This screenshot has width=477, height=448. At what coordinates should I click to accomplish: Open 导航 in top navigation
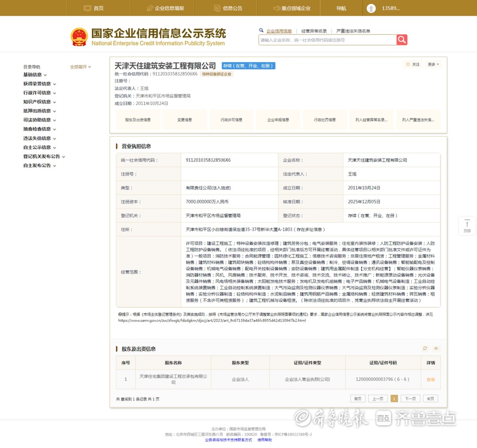tap(341, 8)
